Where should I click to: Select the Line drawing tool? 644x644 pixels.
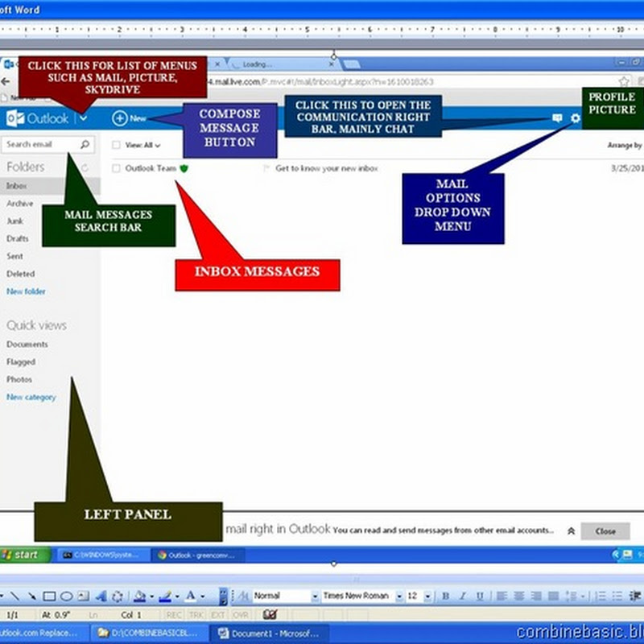(x=14, y=596)
